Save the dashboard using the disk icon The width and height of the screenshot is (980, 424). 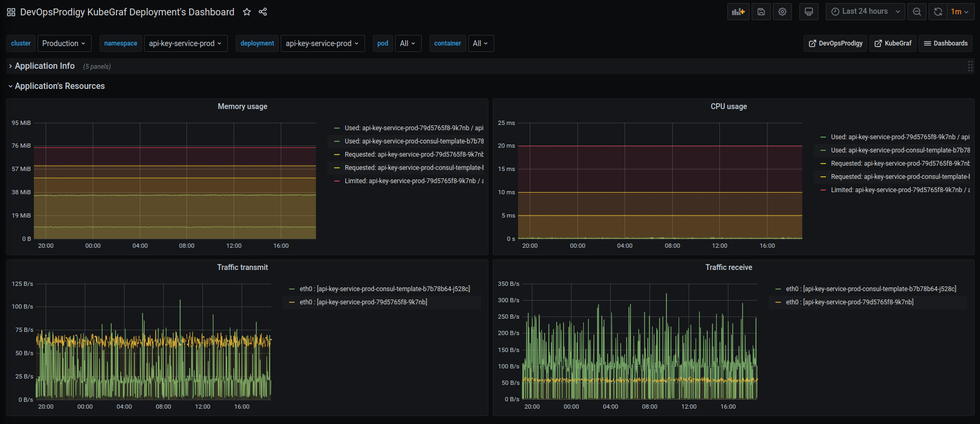tap(761, 12)
